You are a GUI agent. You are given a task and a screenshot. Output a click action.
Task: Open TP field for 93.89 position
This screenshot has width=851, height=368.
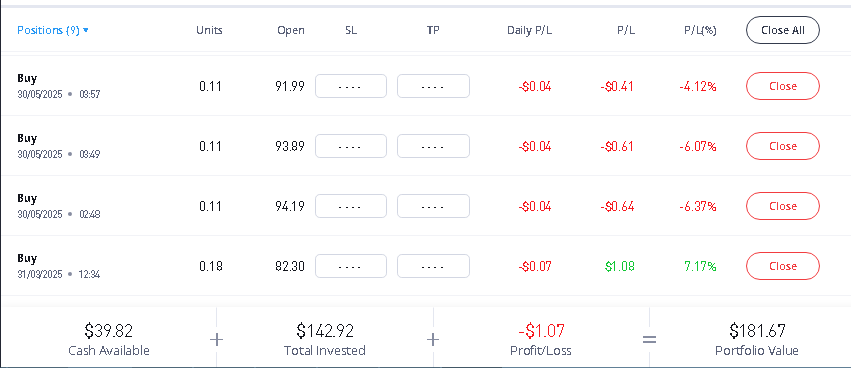[433, 146]
